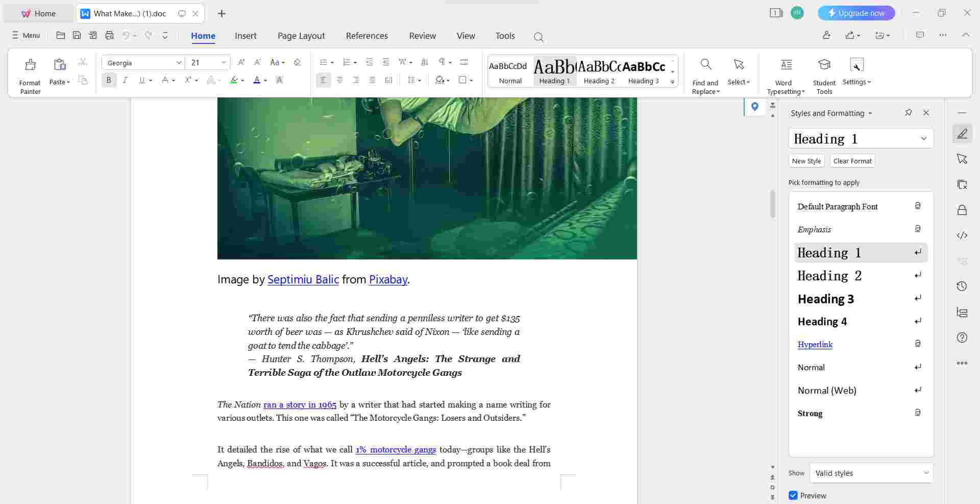Open the Menu in top left
This screenshot has height=504, width=980.
[x=24, y=36]
